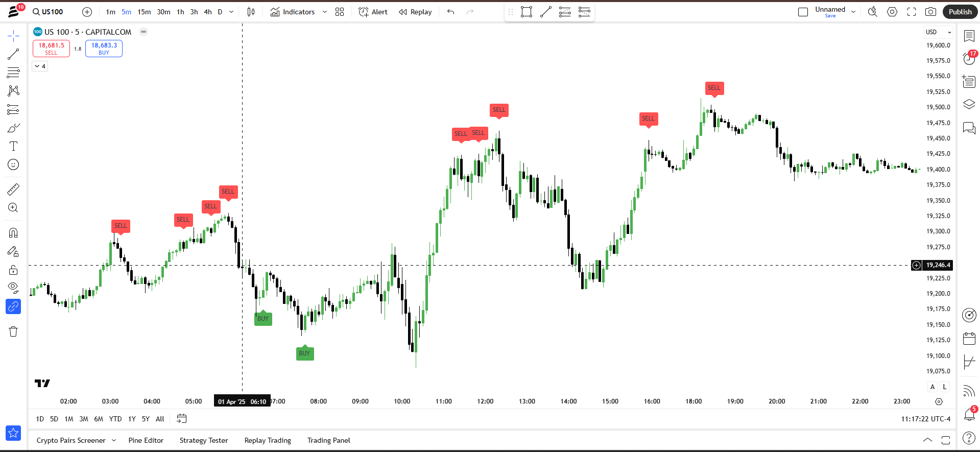This screenshot has height=452, width=980.
Task: Open the Indicators dialog
Action: pyautogui.click(x=293, y=12)
